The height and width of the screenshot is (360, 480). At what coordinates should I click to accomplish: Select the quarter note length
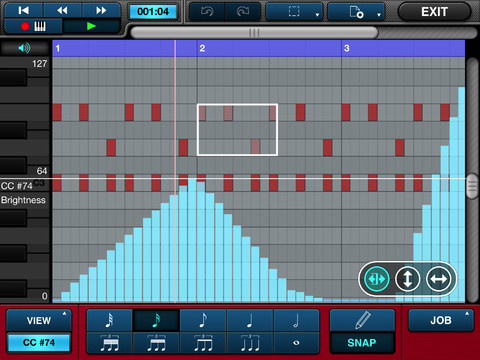point(250,320)
